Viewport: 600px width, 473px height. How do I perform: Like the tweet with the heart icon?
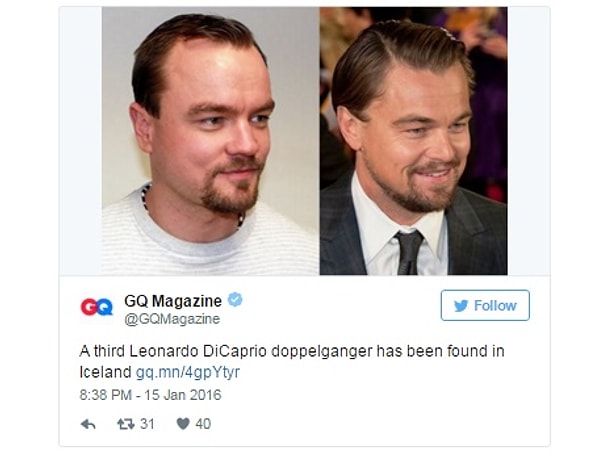coord(183,424)
